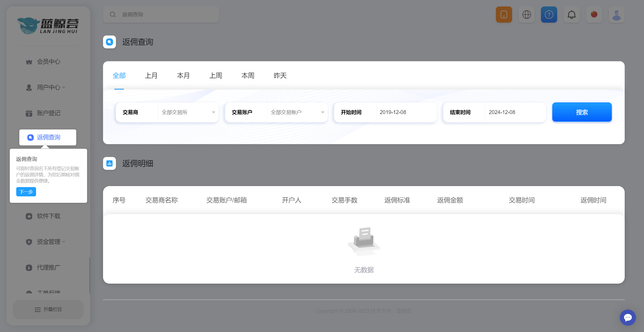This screenshot has height=332, width=644.
Task: Expand the 全部交易所 broker dropdown
Action: click(188, 112)
